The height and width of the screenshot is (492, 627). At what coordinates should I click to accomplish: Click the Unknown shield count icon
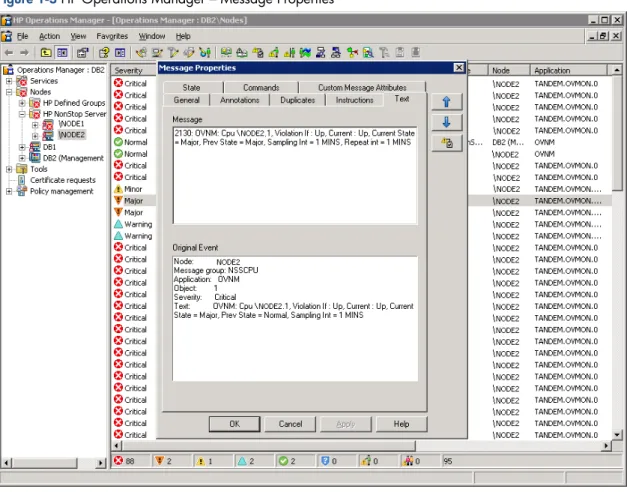(325, 461)
